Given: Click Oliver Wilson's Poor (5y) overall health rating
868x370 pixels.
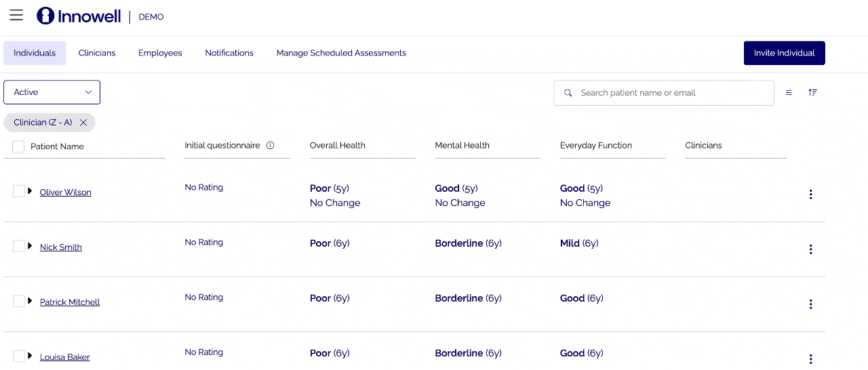Looking at the screenshot, I should point(330,188).
